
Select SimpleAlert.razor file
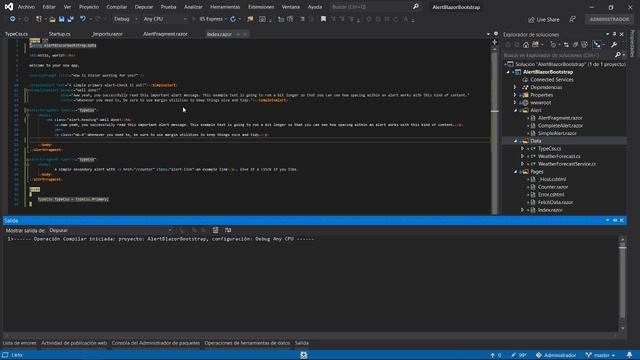point(557,133)
